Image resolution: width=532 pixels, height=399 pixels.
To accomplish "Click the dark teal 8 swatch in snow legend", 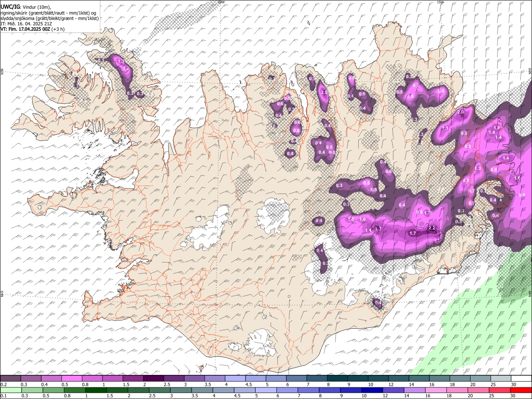I will coord(337,379).
